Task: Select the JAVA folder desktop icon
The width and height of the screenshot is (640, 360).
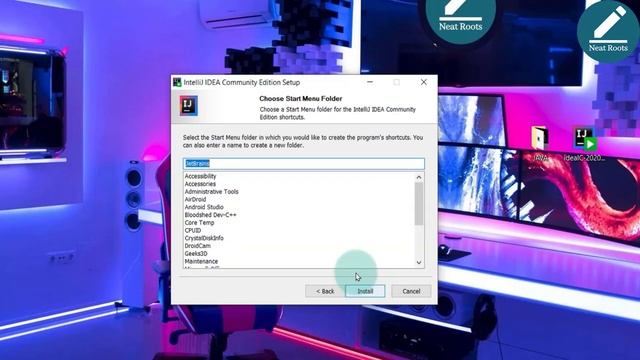Action: click(540, 144)
